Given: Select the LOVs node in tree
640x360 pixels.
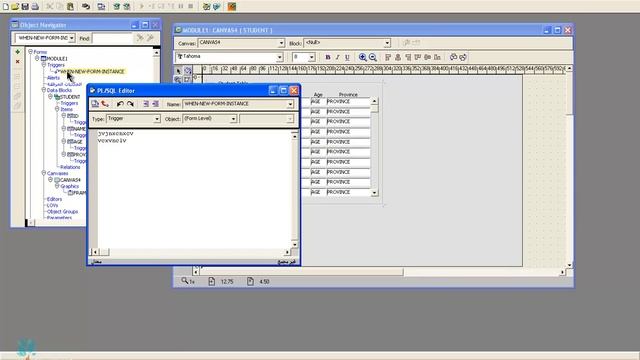Looking at the screenshot, I should coord(52,205).
